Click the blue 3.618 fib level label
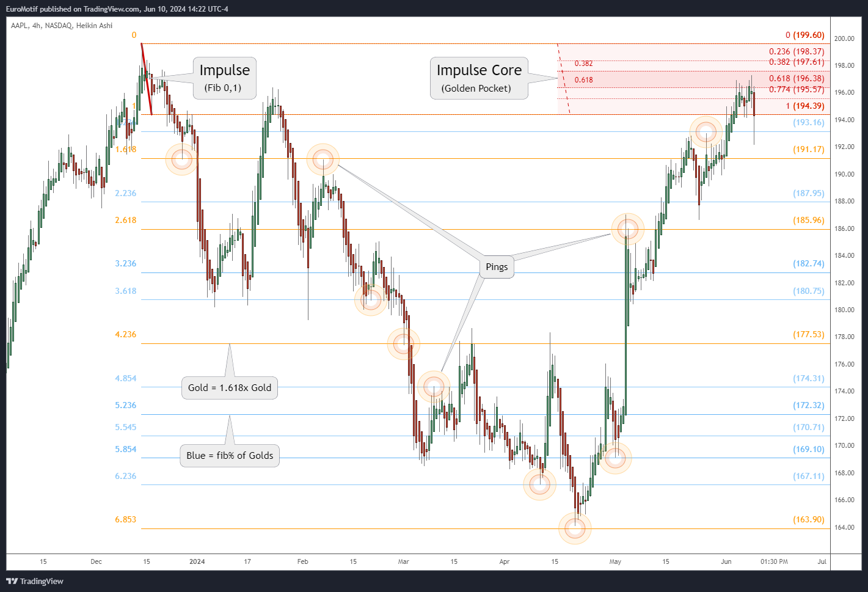 (x=126, y=291)
